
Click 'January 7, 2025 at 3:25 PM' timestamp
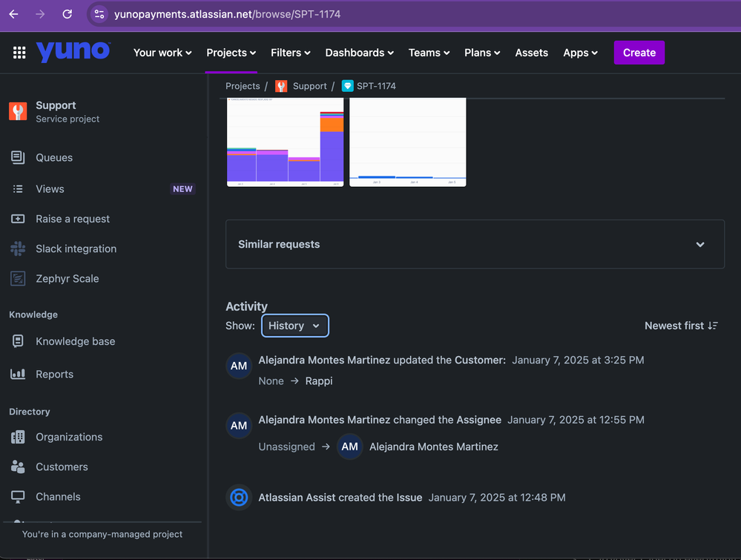coord(578,360)
